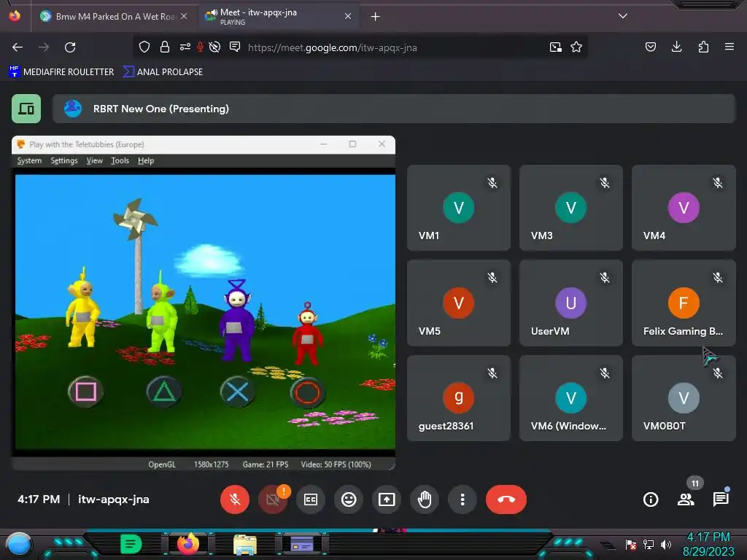The image size is (747, 560).
Task: Click the green triangle button in game
Action: [164, 392]
